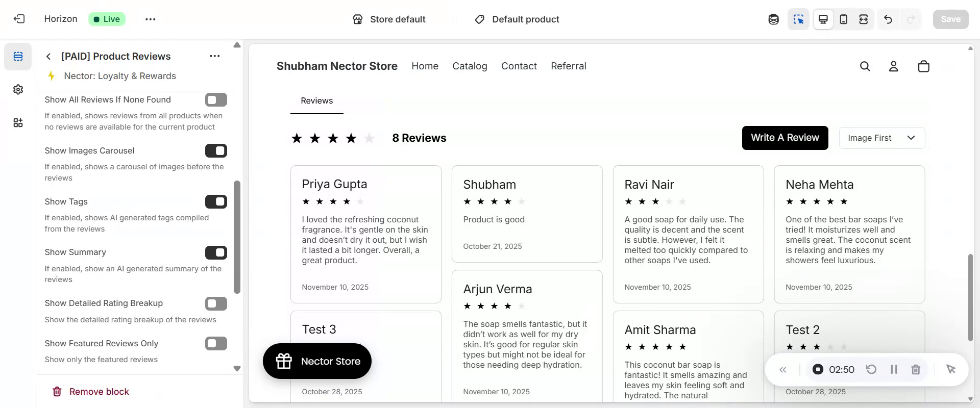This screenshot has width=980, height=408.
Task: Open the storefront search icon
Action: (865, 66)
